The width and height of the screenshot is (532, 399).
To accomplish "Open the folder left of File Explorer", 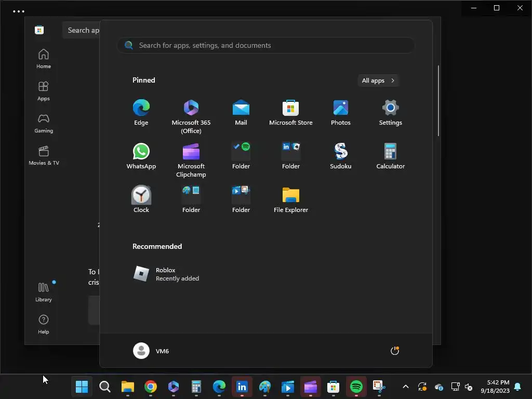I will (x=241, y=199).
